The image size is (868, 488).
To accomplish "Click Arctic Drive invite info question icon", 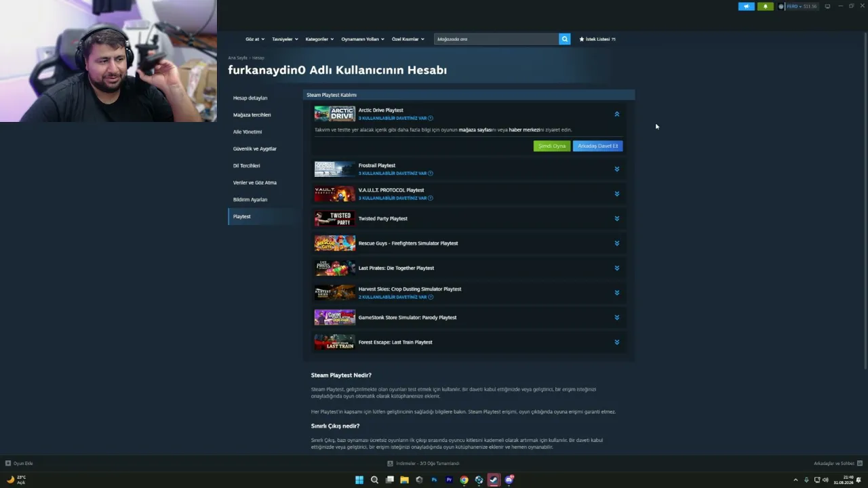I will pyautogui.click(x=431, y=119).
